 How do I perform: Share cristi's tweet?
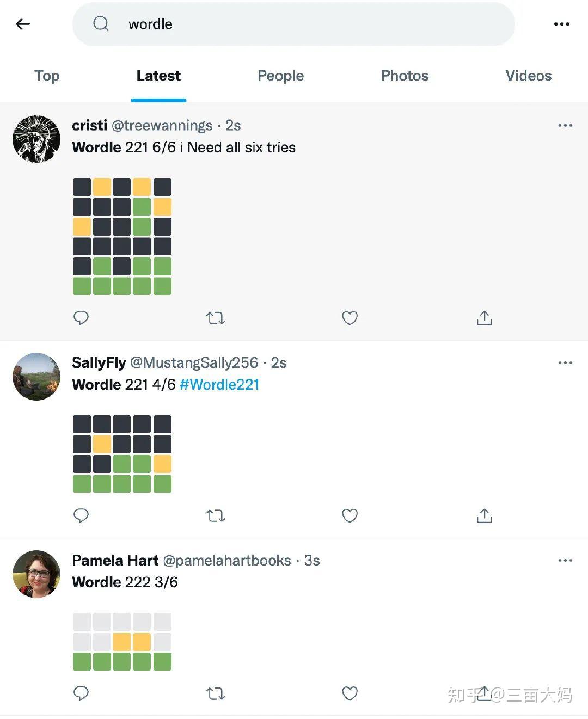[x=484, y=318]
